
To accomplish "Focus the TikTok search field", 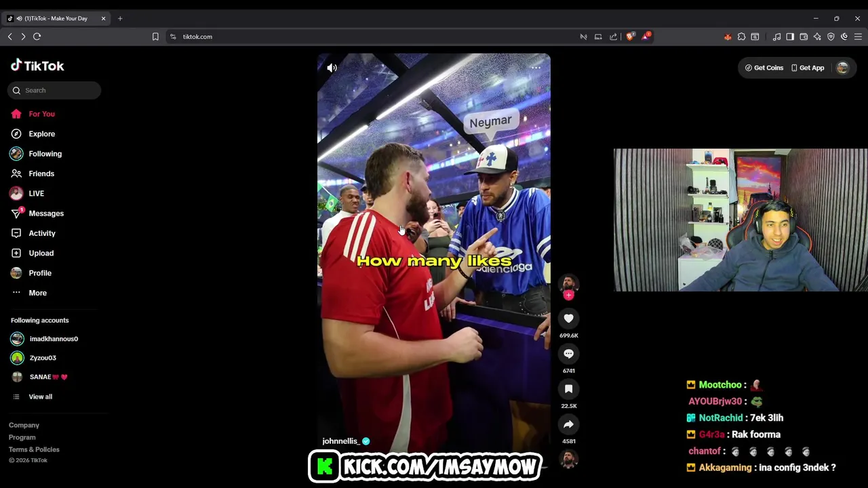I will pyautogui.click(x=54, y=90).
